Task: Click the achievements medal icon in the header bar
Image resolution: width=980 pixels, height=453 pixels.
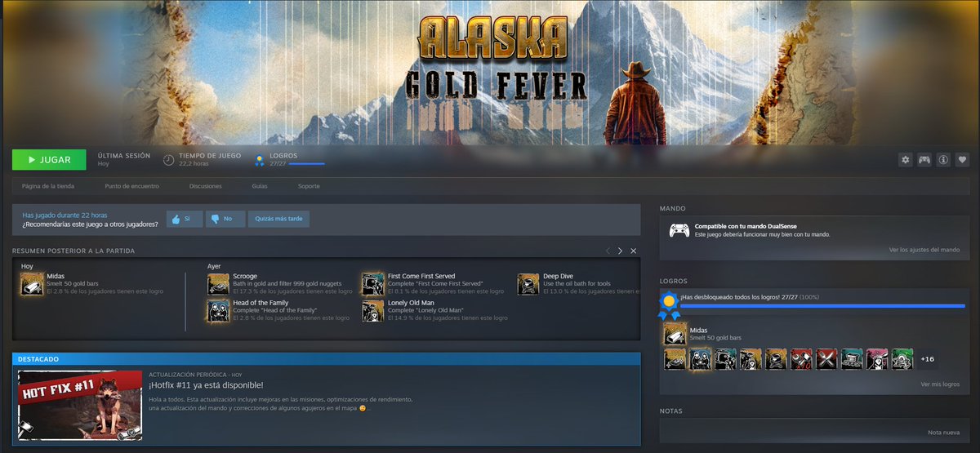Action: [x=260, y=160]
